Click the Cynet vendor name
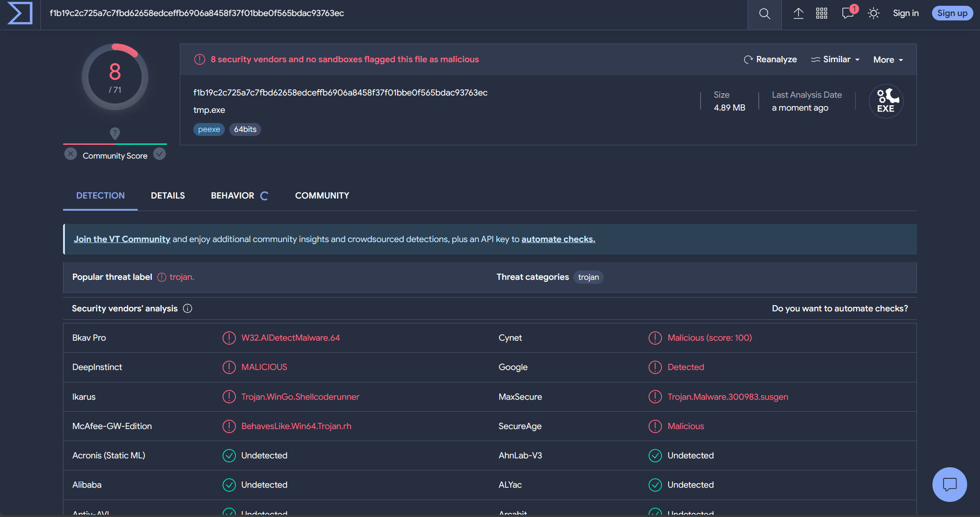The height and width of the screenshot is (517, 980). [510, 338]
